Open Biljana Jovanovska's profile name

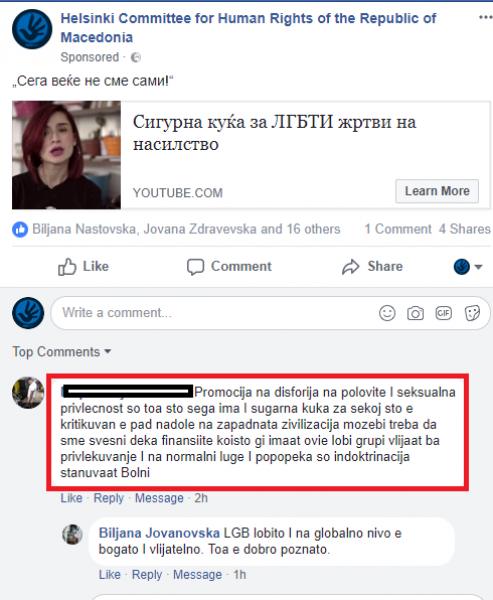(x=159, y=533)
